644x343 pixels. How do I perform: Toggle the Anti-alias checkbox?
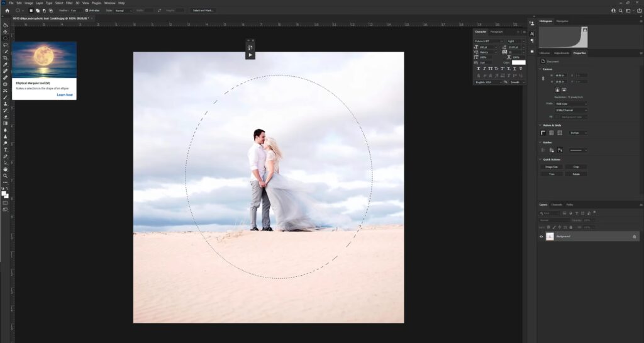point(87,11)
